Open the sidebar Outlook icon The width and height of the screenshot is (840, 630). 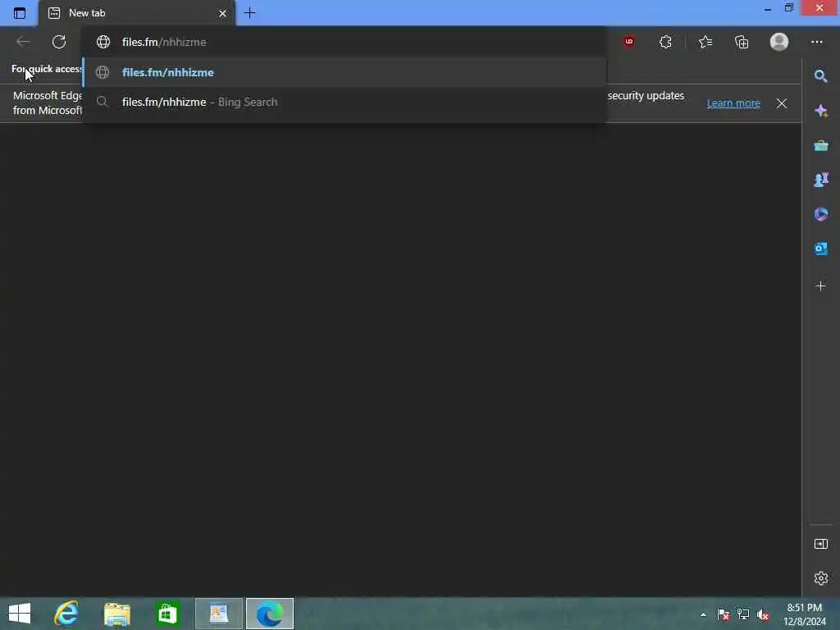point(820,249)
